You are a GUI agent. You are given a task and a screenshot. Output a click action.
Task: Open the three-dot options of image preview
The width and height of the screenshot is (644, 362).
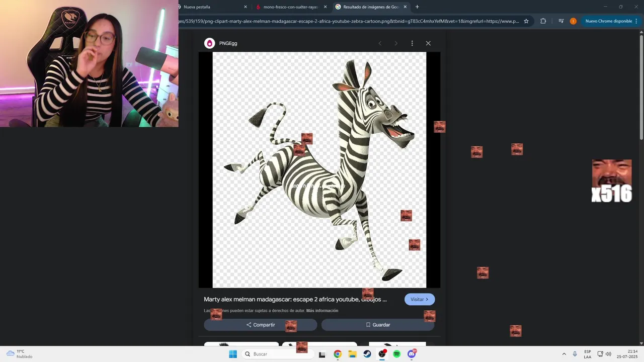tap(412, 43)
